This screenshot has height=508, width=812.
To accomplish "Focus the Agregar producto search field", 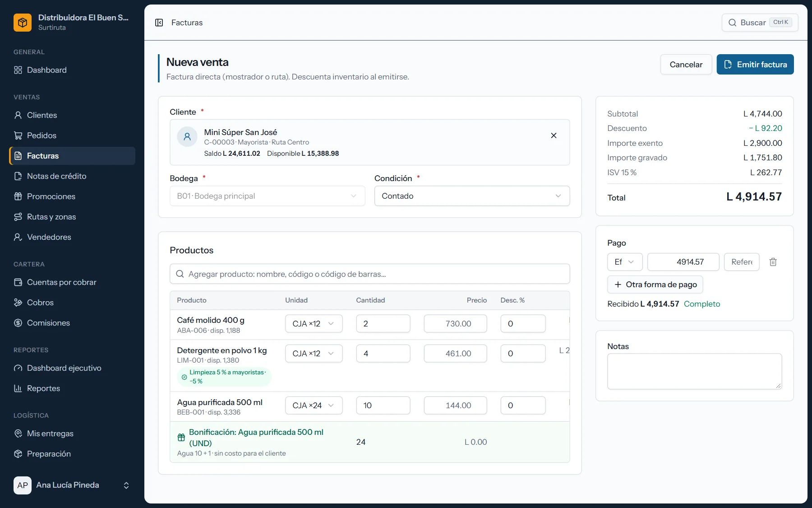I will pos(370,274).
